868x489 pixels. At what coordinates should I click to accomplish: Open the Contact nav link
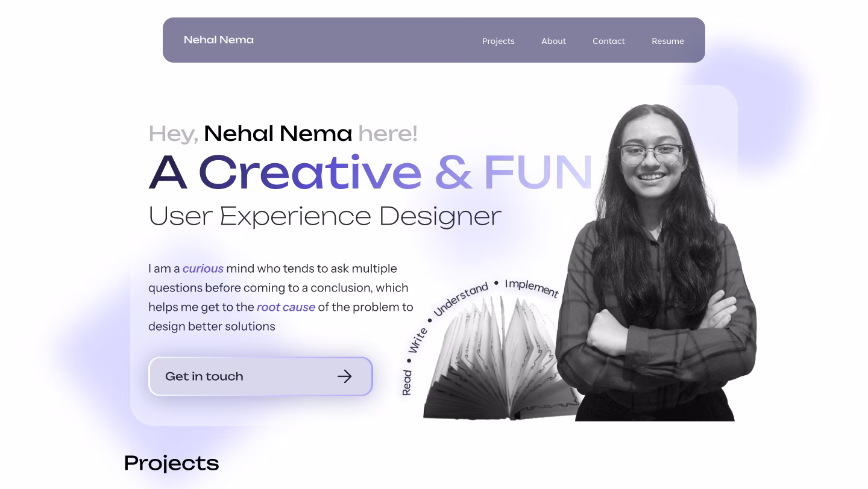coord(608,41)
